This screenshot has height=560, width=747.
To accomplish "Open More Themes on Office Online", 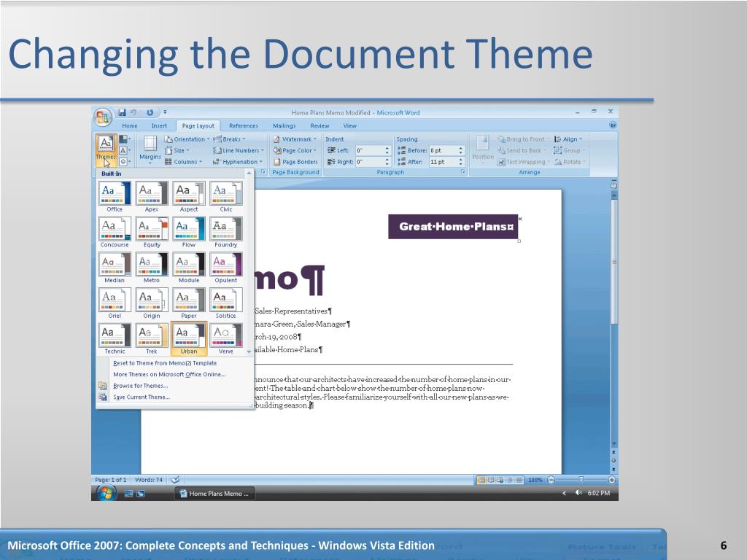I will tap(169, 374).
